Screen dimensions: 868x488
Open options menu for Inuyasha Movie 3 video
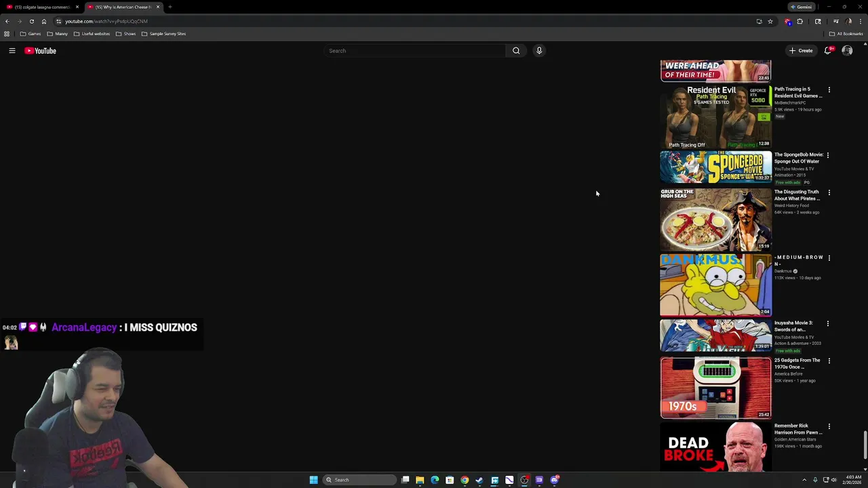pos(828,324)
